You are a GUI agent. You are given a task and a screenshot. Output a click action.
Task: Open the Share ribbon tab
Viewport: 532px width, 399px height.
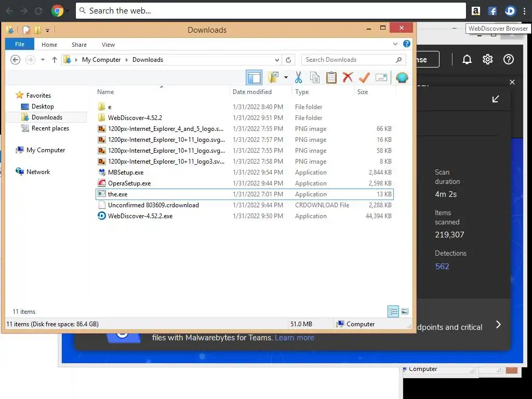click(x=79, y=45)
